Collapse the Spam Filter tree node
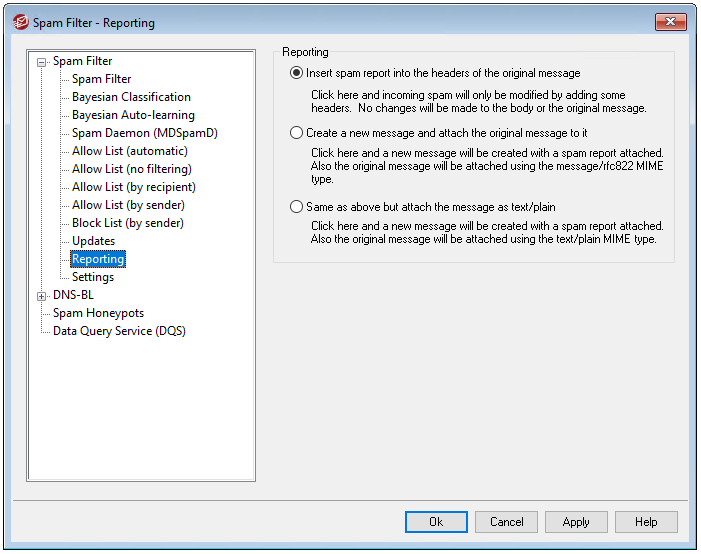The width and height of the screenshot is (701, 554). 42,62
